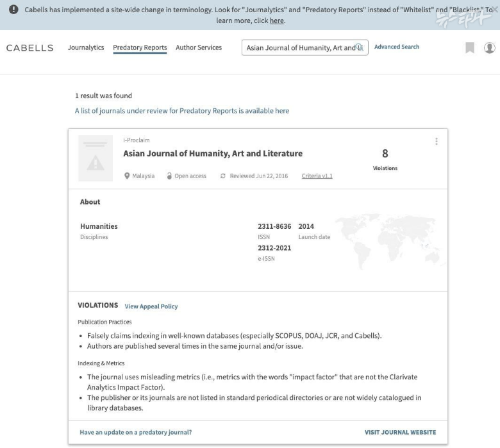500x448 pixels.
Task: Click the 'not listed in standard periodical directories' text
Action: 254,402
